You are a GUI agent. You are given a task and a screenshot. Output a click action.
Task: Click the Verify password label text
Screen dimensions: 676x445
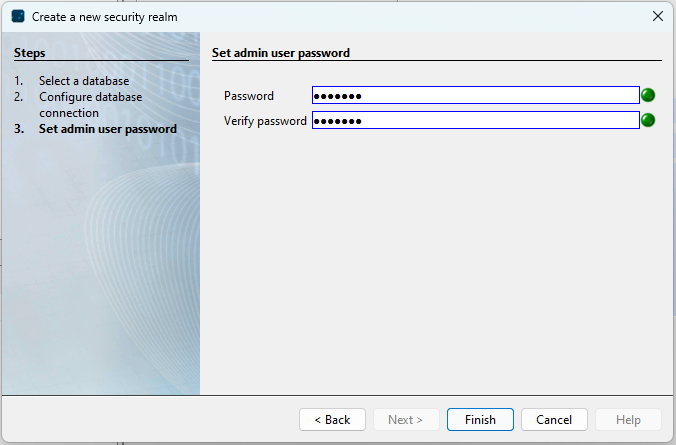(265, 121)
